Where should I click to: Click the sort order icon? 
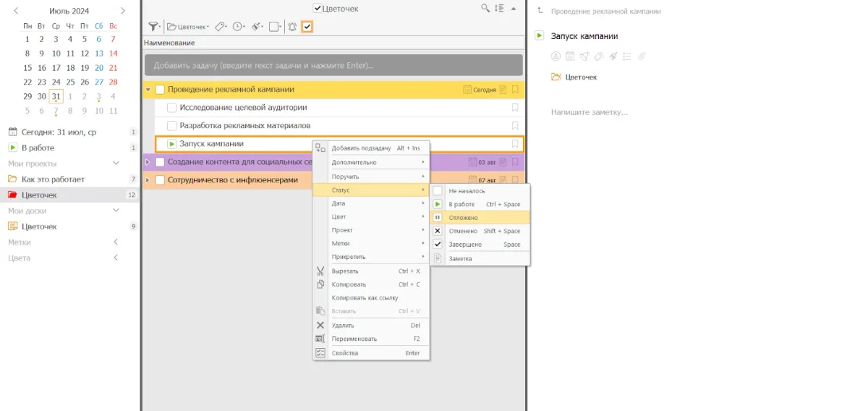(499, 9)
